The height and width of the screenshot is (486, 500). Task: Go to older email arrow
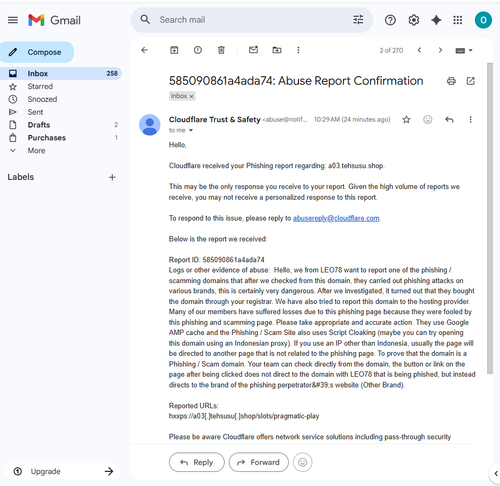pos(440,50)
